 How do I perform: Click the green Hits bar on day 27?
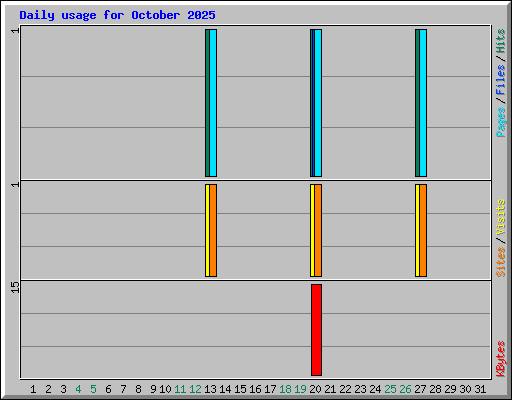point(417,103)
